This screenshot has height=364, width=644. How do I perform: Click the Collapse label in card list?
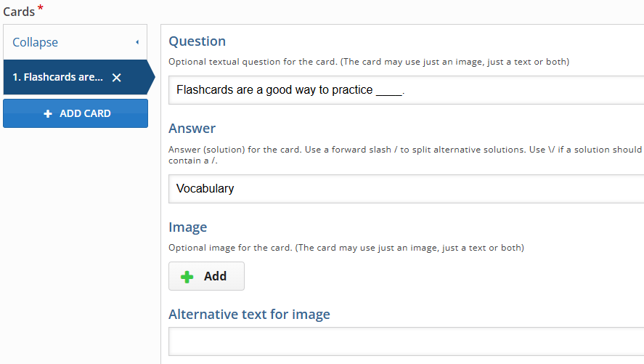click(x=36, y=42)
